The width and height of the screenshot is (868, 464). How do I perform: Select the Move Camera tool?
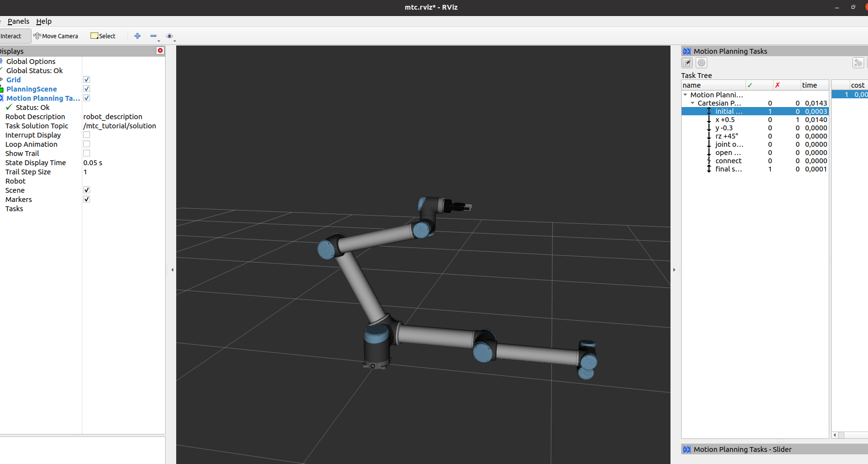point(56,36)
